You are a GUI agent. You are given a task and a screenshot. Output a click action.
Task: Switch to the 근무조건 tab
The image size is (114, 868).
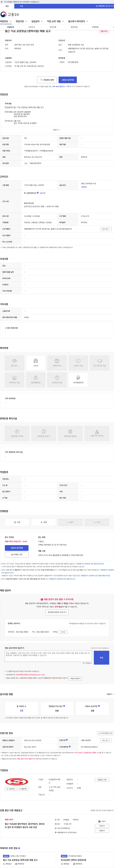(32, 27)
